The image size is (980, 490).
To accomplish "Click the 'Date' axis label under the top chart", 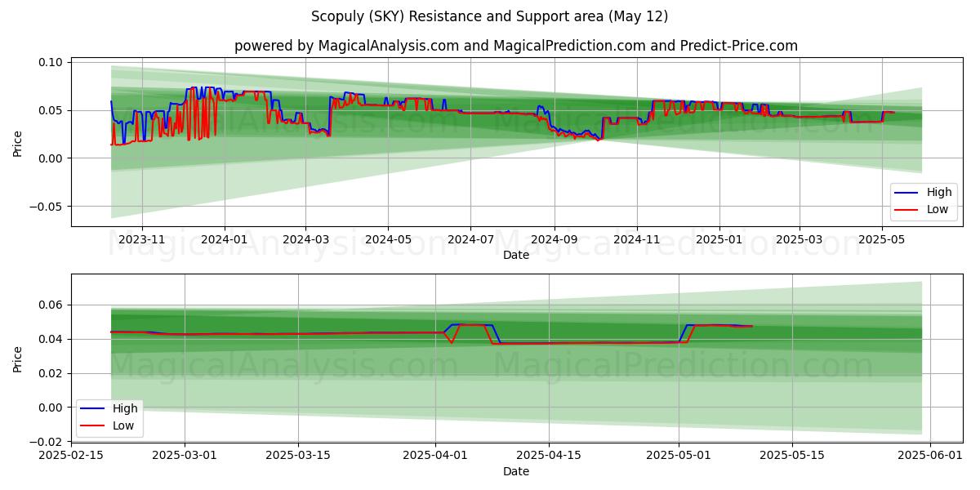I will point(516,256).
